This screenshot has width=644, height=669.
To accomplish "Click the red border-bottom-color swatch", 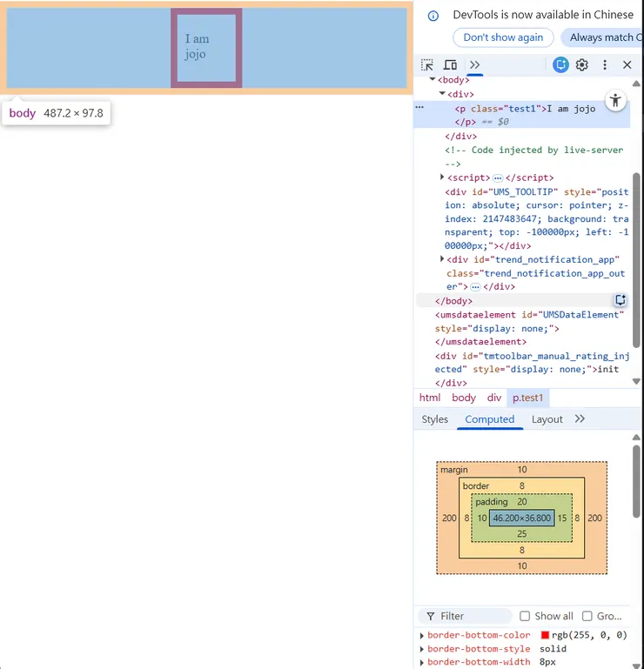I will point(545,635).
